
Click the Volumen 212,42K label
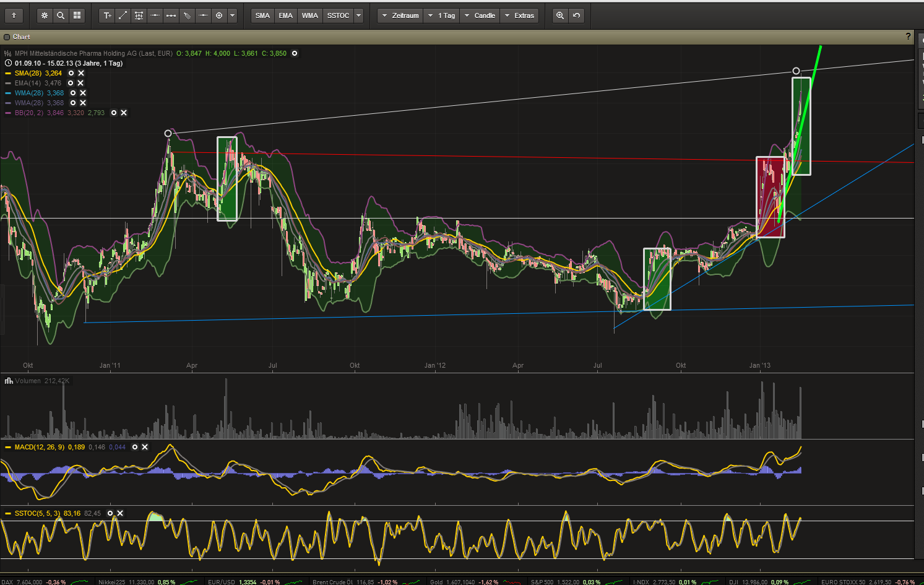pos(42,381)
